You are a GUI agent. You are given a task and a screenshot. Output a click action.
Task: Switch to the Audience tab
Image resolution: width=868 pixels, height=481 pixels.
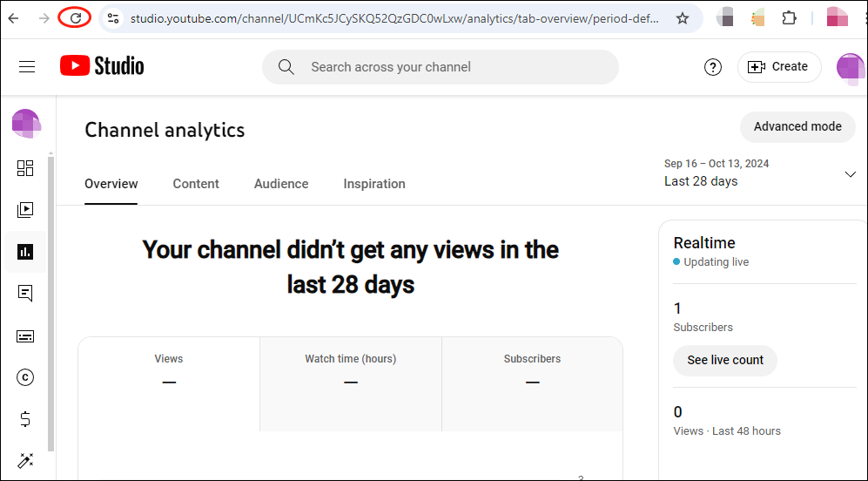pyautogui.click(x=281, y=184)
